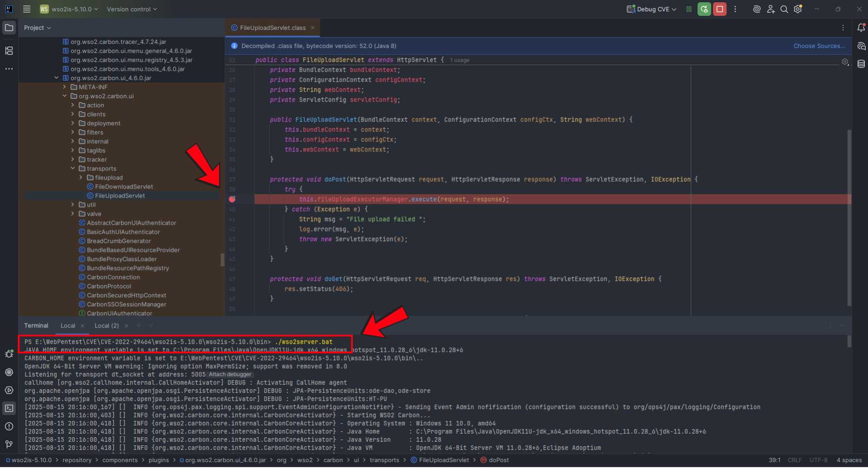Collapse the transports folder in the tree
The width and height of the screenshot is (868, 468).
(x=73, y=168)
